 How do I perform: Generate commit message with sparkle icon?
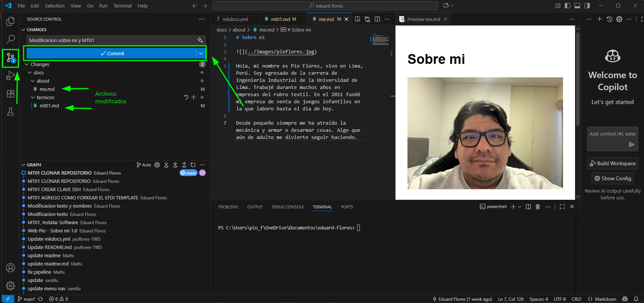click(200, 40)
